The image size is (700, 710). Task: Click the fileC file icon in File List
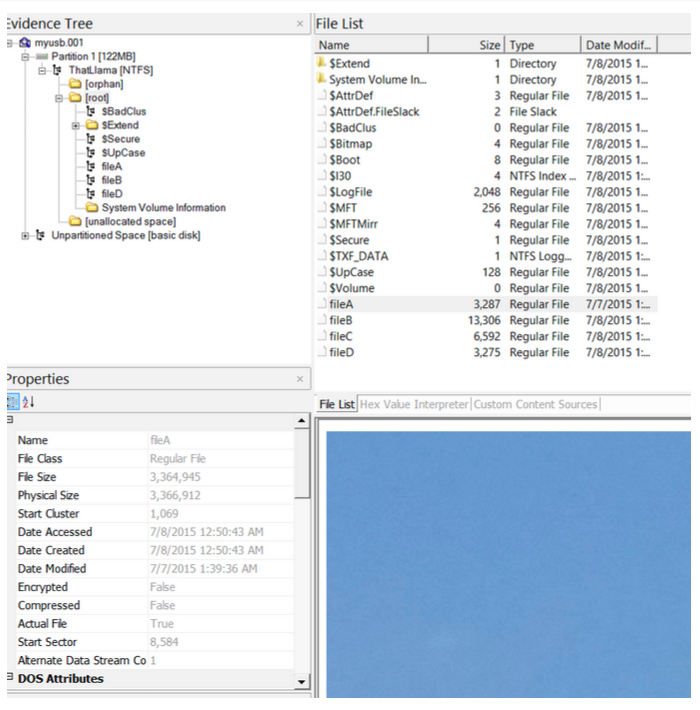click(322, 336)
